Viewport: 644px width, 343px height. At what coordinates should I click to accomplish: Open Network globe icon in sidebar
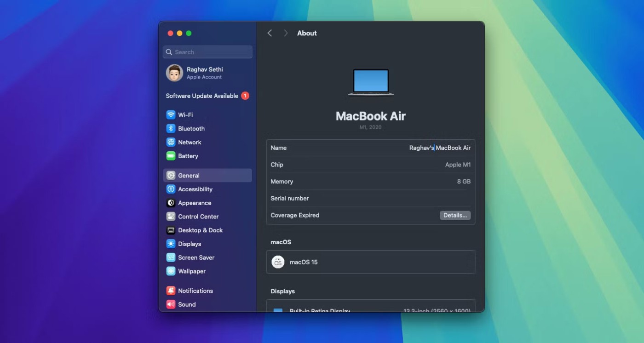pos(171,143)
